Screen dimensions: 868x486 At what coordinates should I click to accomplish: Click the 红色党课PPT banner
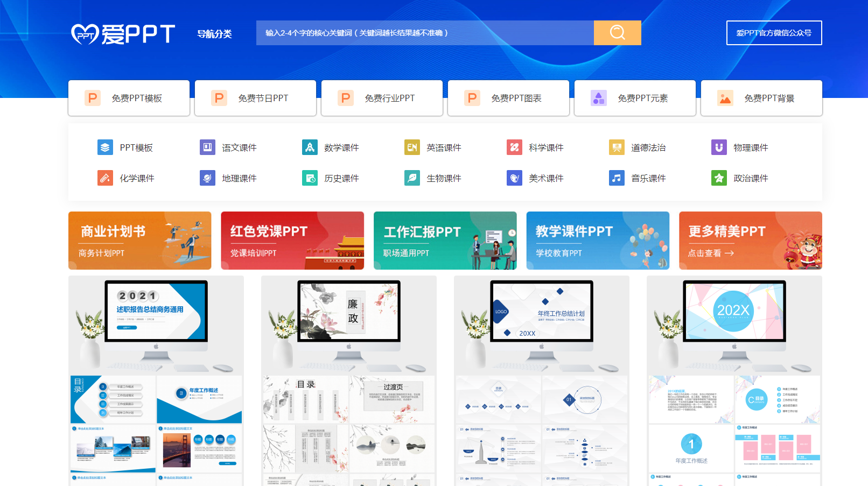coord(292,240)
